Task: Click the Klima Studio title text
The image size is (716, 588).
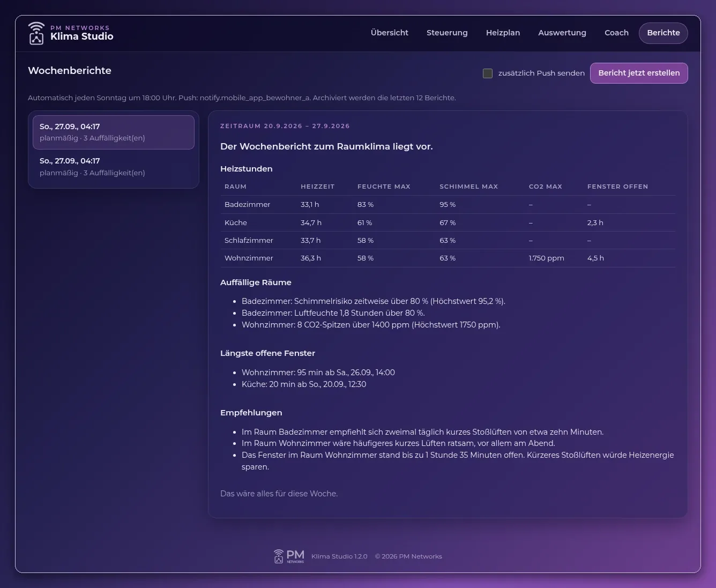Action: tap(82, 36)
